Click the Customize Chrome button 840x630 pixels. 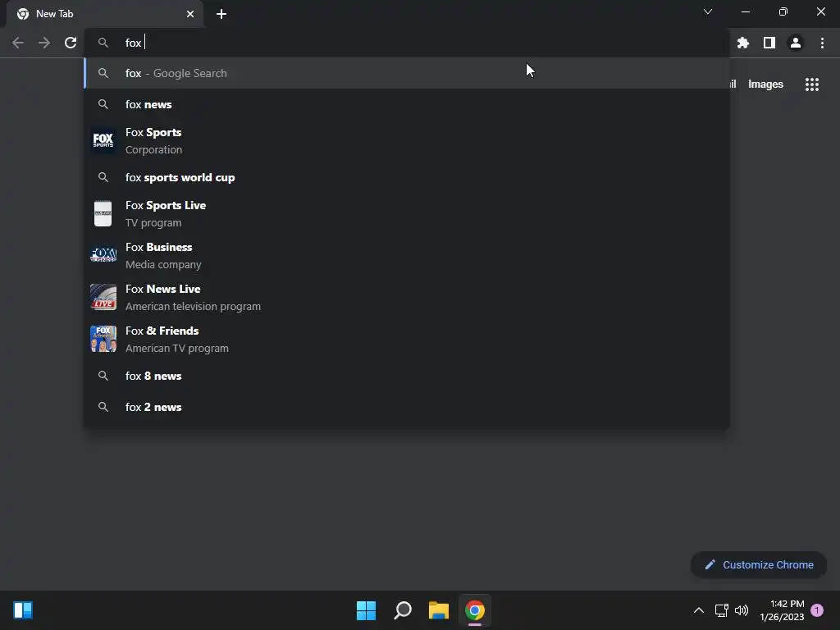(759, 564)
